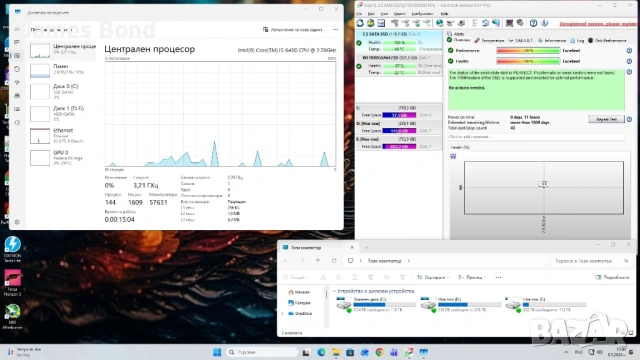Image resolution: width=640 pixels, height=360 pixels.
Task: Open Home in File Explorer navigation pane
Action: (299, 292)
